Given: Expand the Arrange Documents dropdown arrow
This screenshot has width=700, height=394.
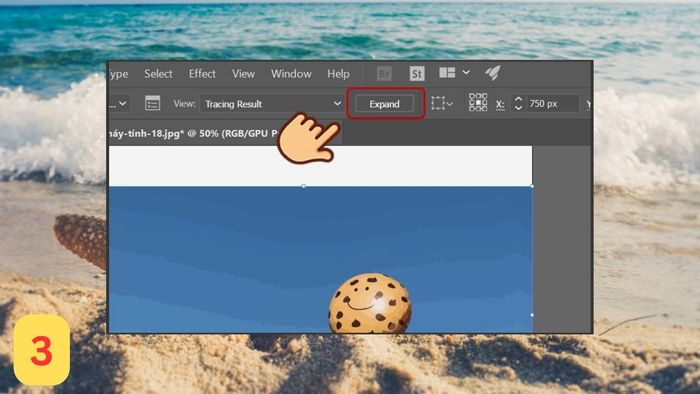Looking at the screenshot, I should pos(466,72).
